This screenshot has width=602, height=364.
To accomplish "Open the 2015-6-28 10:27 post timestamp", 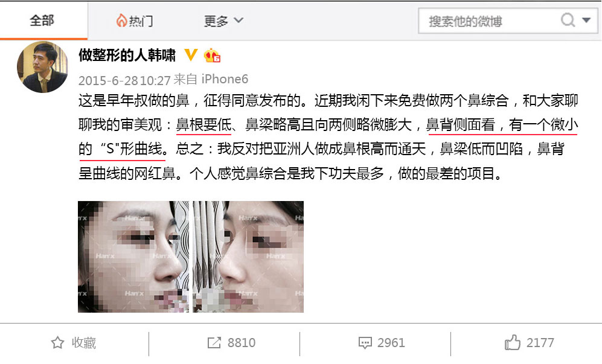I will (x=124, y=80).
